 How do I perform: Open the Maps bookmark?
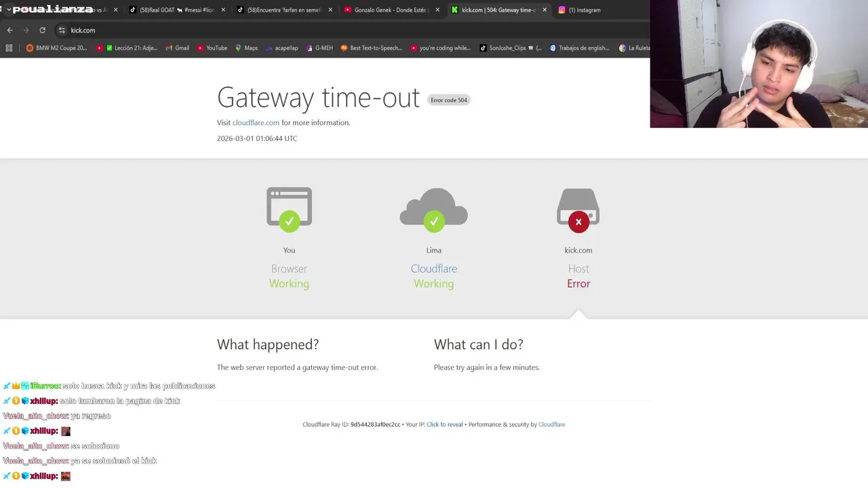246,48
